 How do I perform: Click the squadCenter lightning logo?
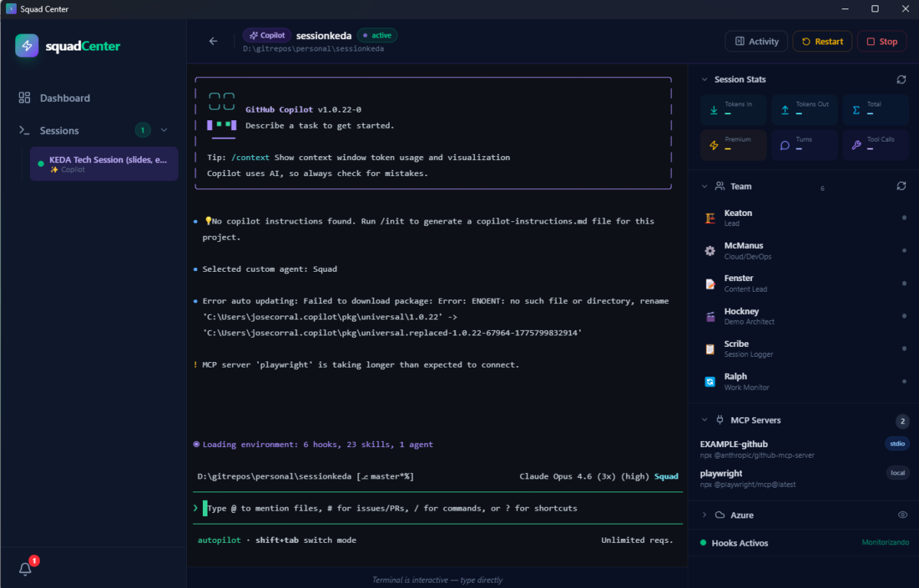coord(28,46)
